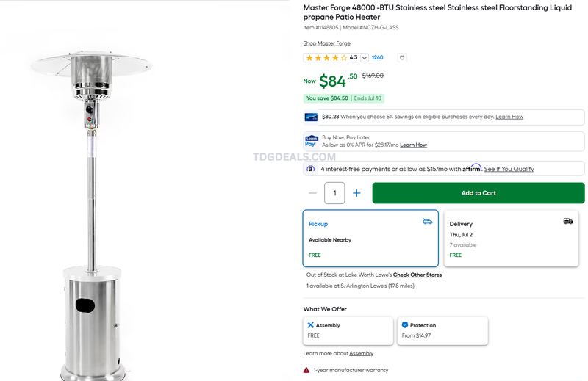Click the warranty warning triangle icon
This screenshot has height=381, width=588.
(x=306, y=370)
